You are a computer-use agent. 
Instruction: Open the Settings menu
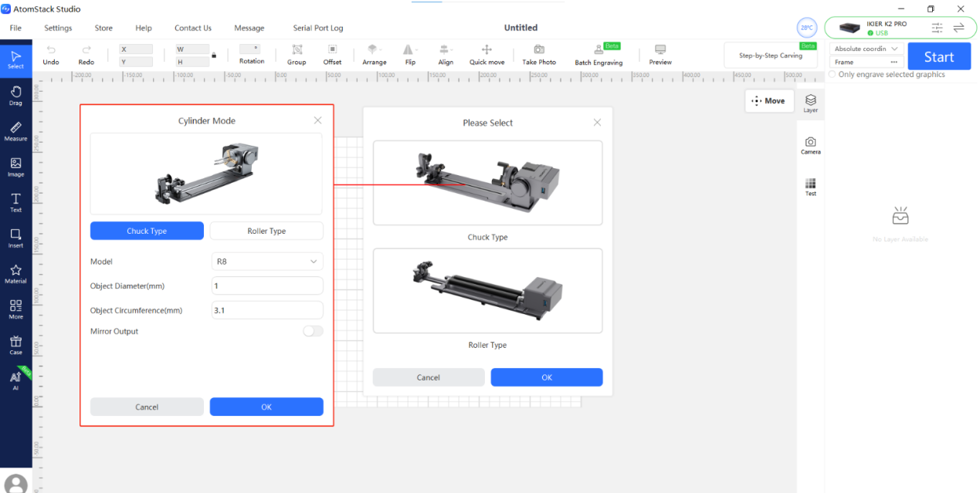tap(58, 28)
